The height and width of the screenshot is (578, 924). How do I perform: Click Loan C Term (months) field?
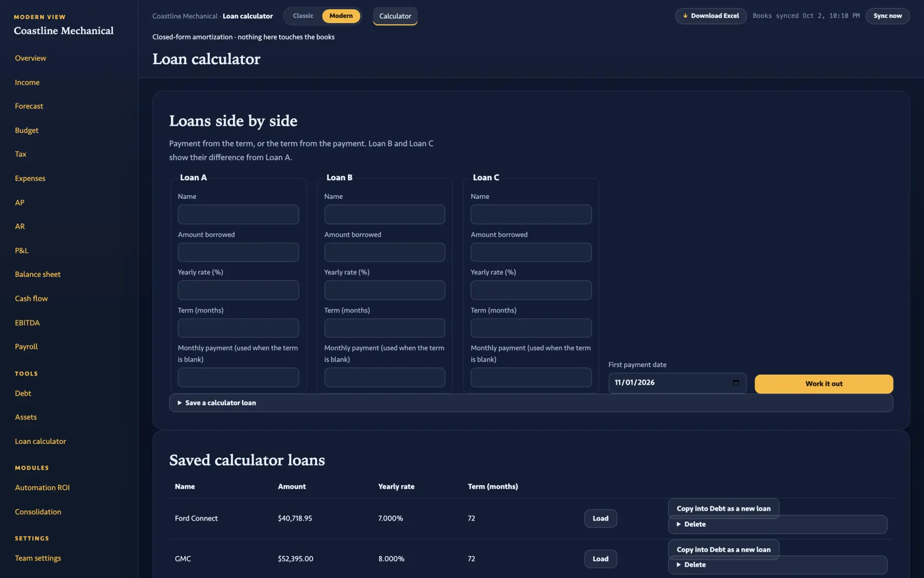click(531, 328)
